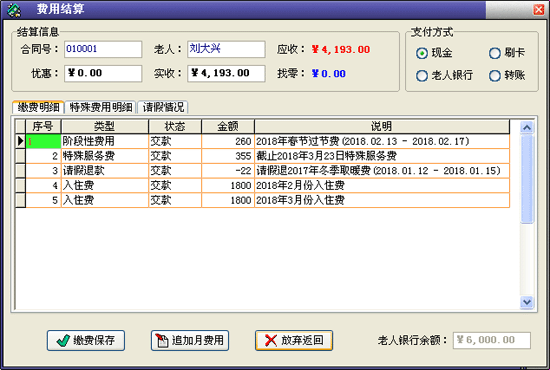Open 特殊费用明细 tab

(101, 107)
